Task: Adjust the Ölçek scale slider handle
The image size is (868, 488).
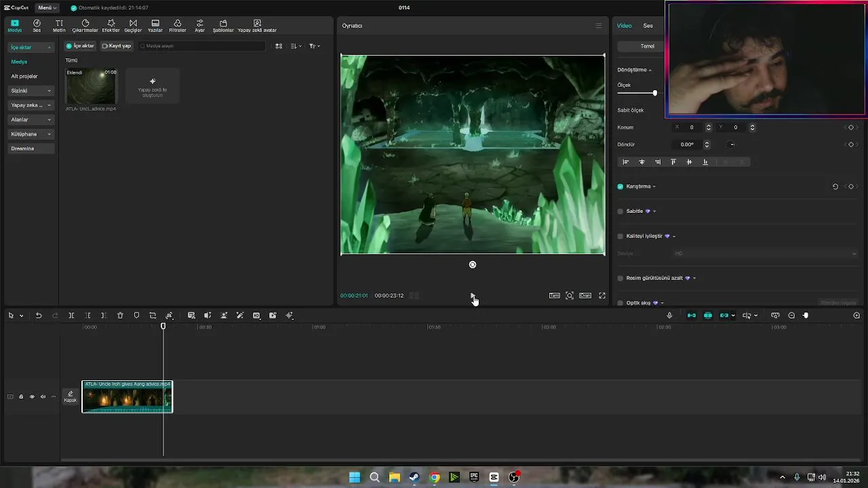Action: tap(655, 93)
